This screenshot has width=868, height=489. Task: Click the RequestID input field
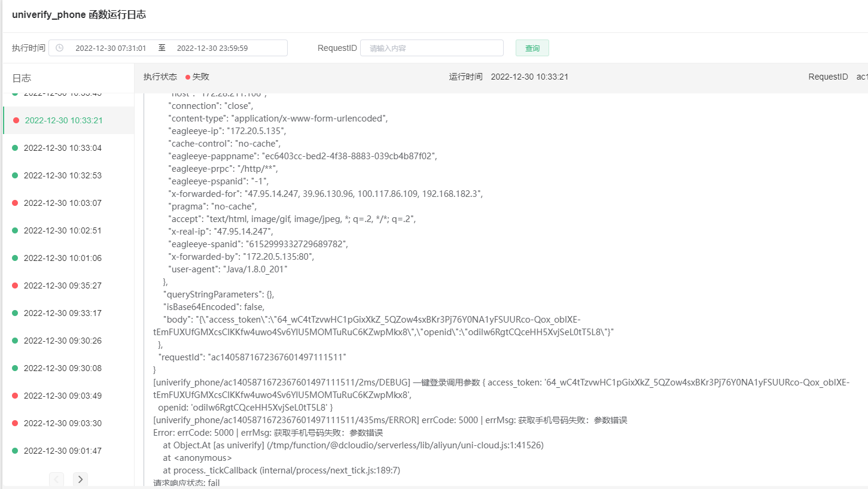click(x=431, y=48)
